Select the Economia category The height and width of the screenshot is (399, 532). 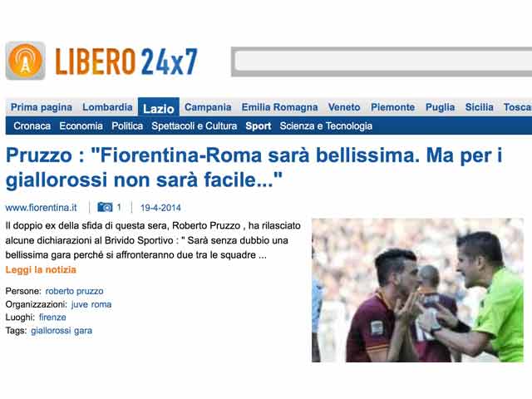coord(81,126)
